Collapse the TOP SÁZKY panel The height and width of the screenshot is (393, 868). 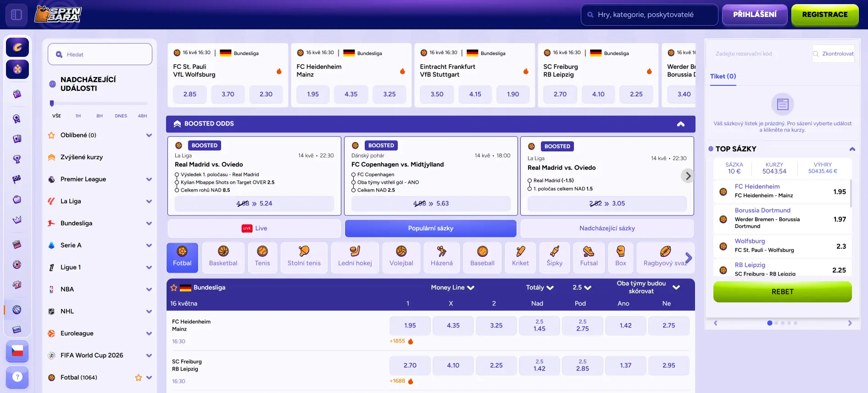coord(852,149)
